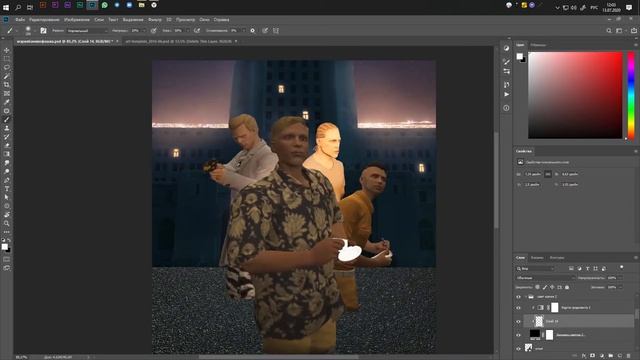Toggle visibility of the bottom layer
640x360 pixels.
pyautogui.click(x=518, y=349)
